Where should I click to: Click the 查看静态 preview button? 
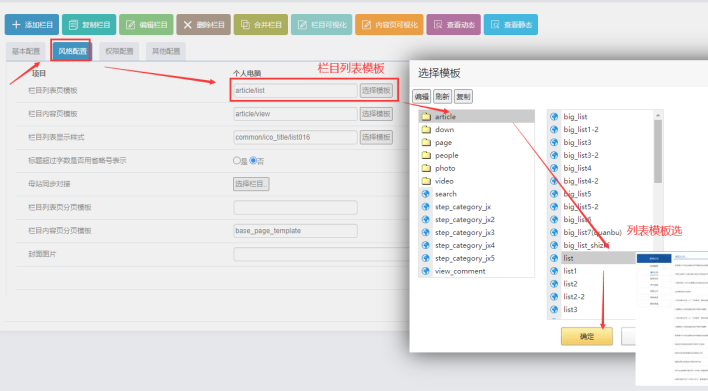511,24
